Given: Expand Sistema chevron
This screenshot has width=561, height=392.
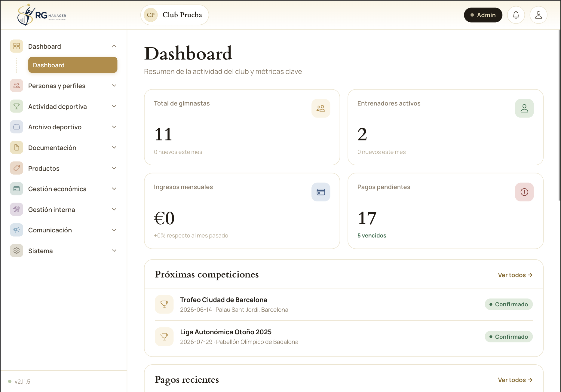Looking at the screenshot, I should coord(114,251).
